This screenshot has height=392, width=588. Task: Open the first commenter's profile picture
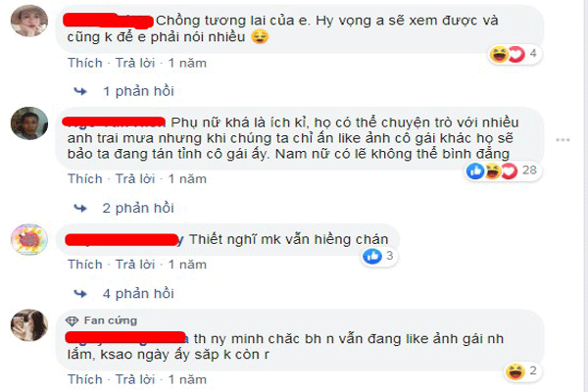[29, 21]
